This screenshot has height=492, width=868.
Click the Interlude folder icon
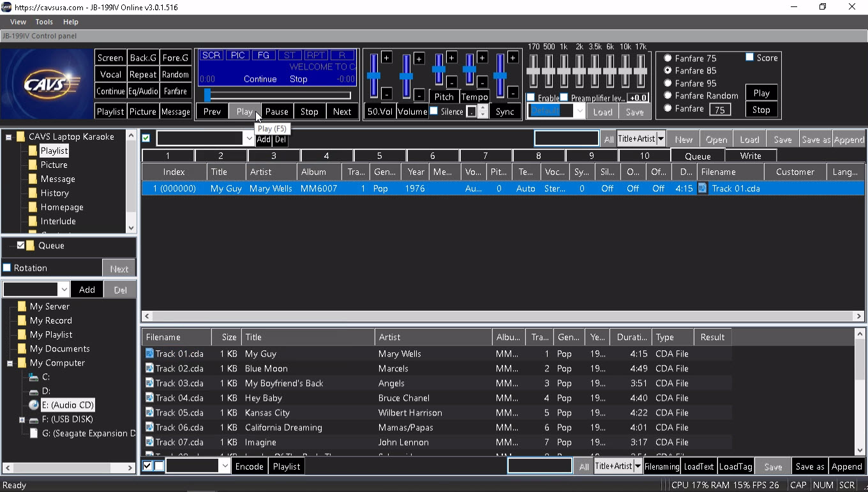tap(33, 221)
